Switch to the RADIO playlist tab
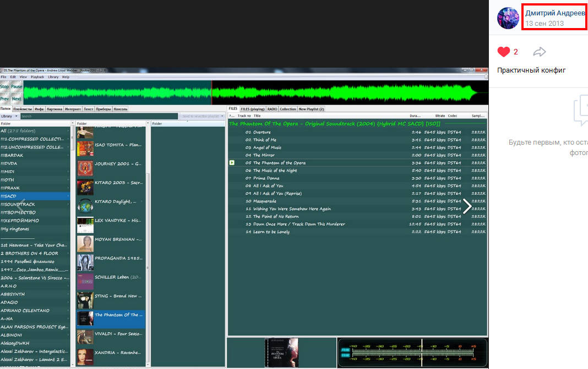588x369 pixels. (272, 109)
